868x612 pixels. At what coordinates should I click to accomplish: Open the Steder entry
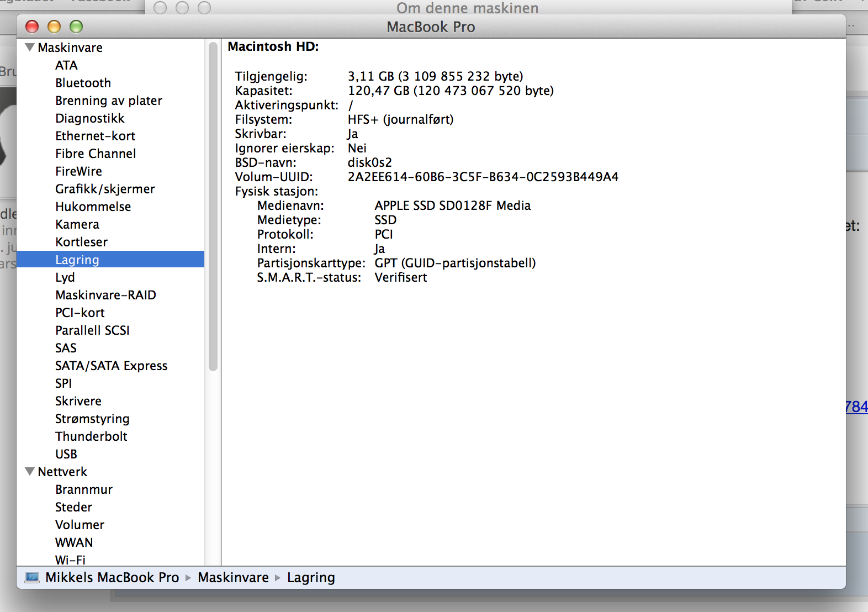(x=73, y=507)
